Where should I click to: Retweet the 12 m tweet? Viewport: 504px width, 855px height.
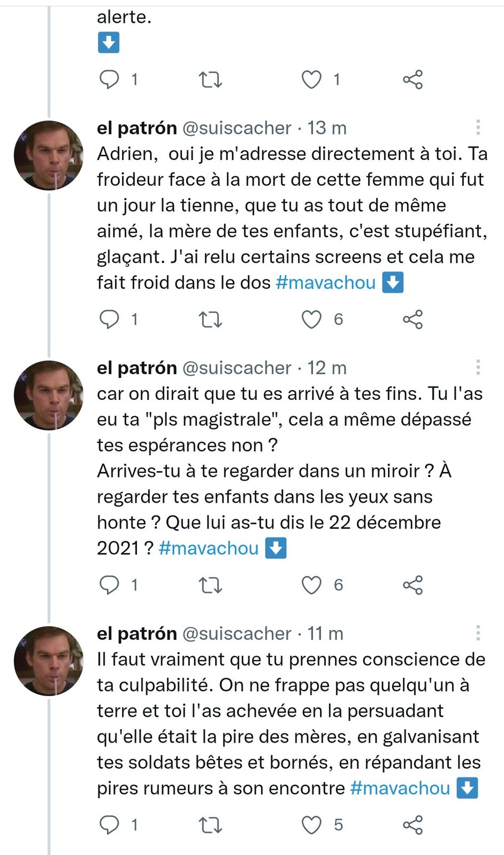210,585
